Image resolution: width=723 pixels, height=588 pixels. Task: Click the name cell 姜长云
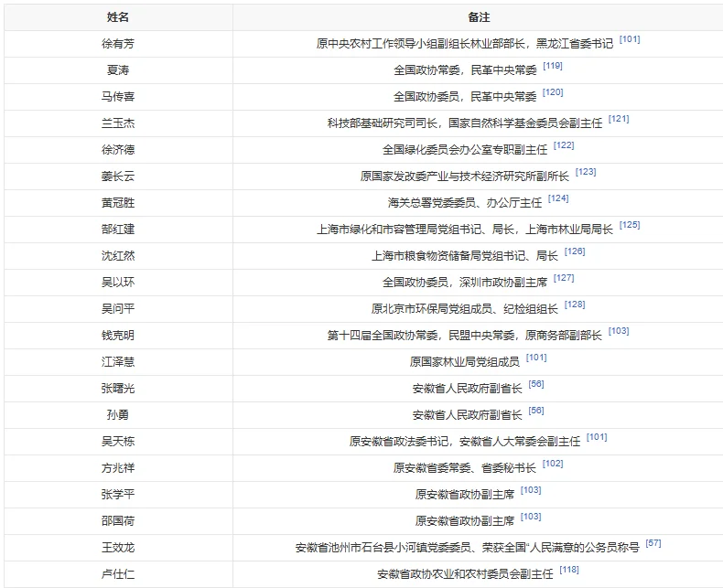click(x=118, y=176)
